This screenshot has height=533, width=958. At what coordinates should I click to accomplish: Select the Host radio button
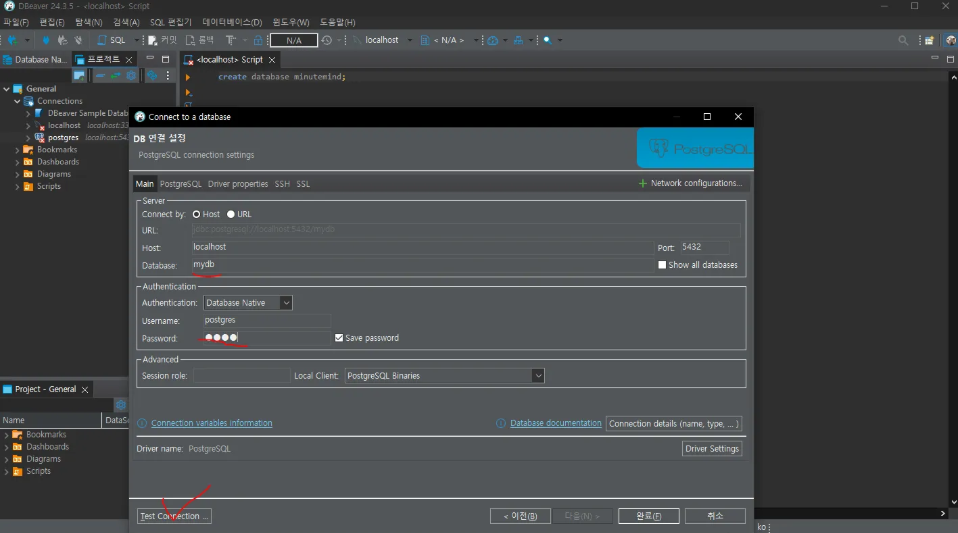click(x=196, y=215)
